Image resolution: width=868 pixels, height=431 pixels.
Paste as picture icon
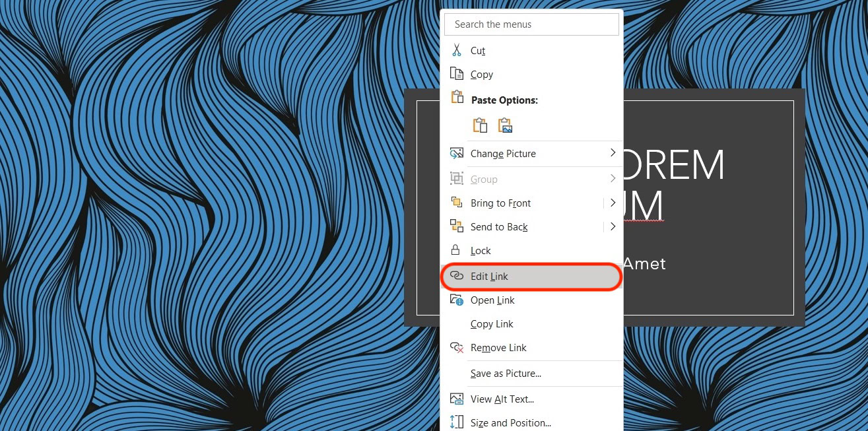point(505,125)
